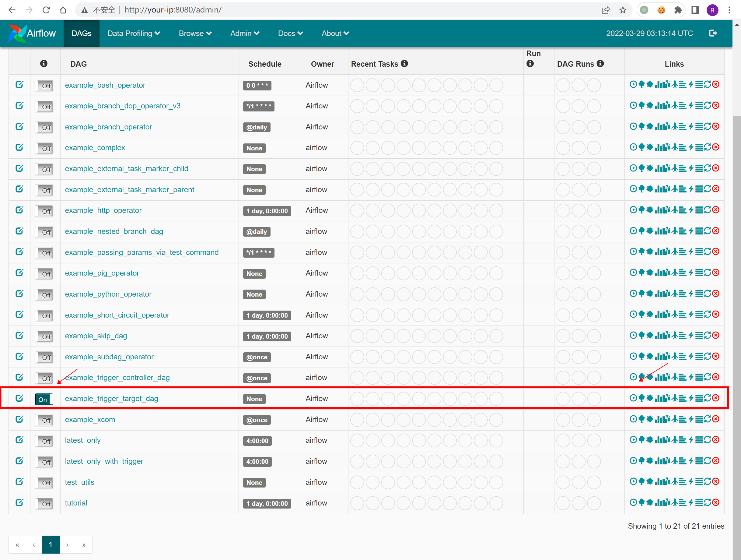Click the @daily schedule badge for example_branch_operator
Screen dimensions: 741x560
(x=257, y=127)
